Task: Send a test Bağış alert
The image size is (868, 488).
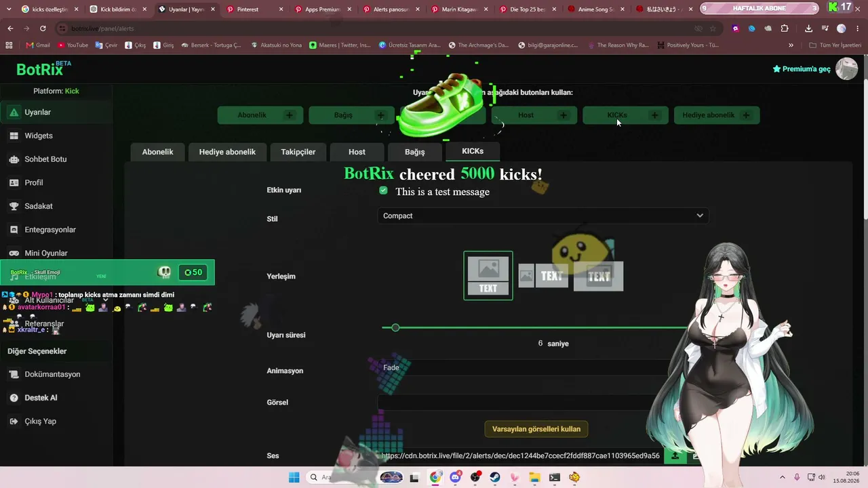Action: click(x=351, y=115)
